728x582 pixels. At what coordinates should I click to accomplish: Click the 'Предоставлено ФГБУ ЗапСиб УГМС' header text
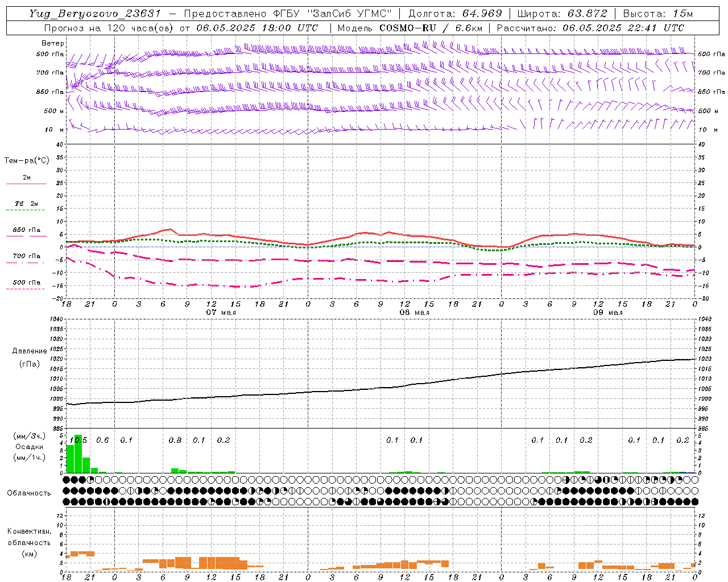[x=288, y=14]
